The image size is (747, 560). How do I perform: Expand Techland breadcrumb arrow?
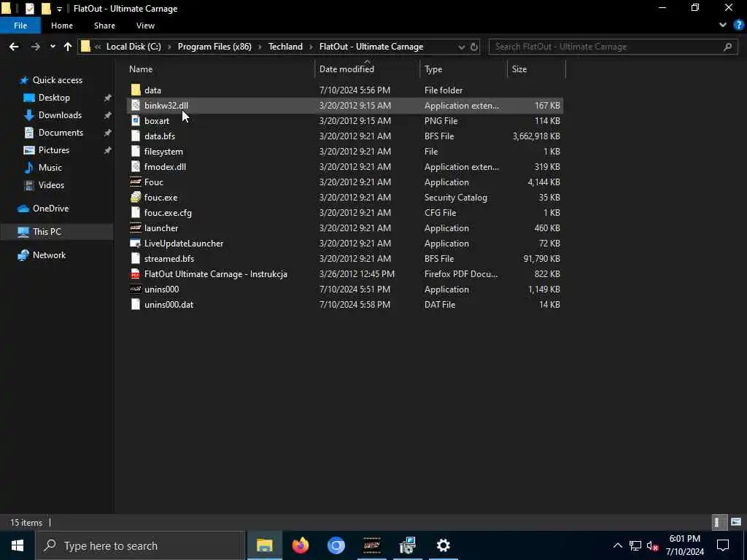[311, 47]
